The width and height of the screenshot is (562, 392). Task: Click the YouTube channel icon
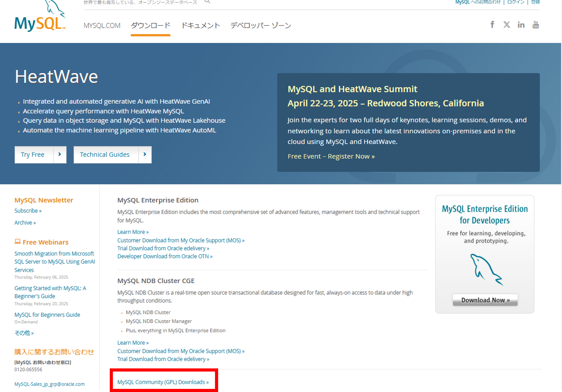(x=535, y=24)
